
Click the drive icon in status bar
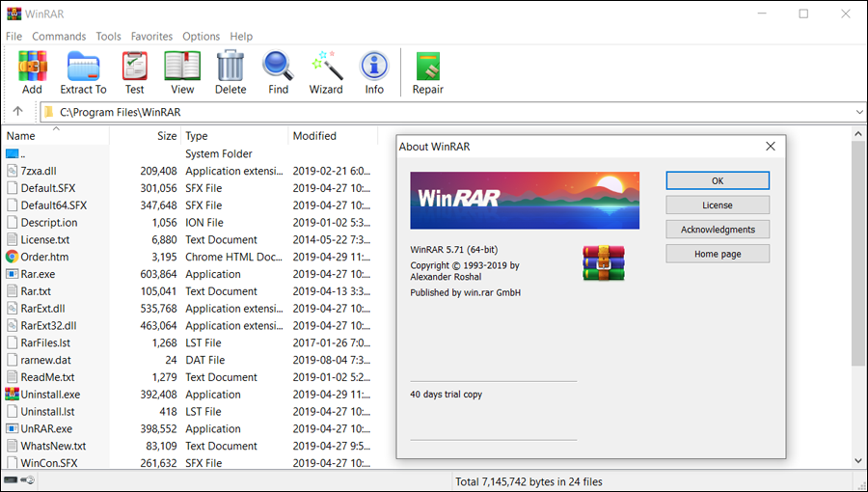[11, 480]
